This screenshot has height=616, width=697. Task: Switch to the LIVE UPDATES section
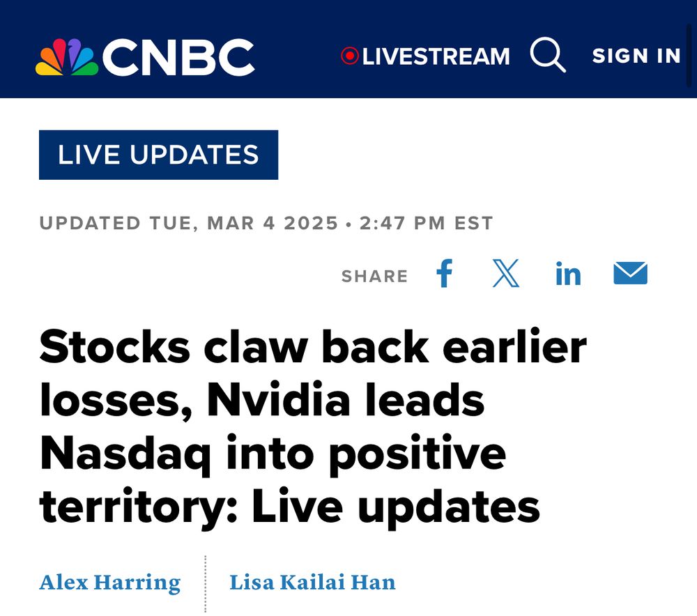[x=158, y=155]
